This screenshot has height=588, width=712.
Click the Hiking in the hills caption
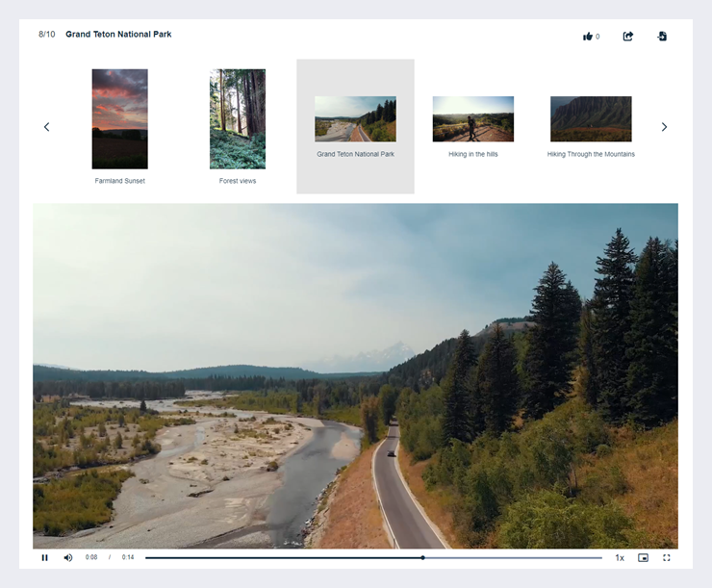(473, 154)
